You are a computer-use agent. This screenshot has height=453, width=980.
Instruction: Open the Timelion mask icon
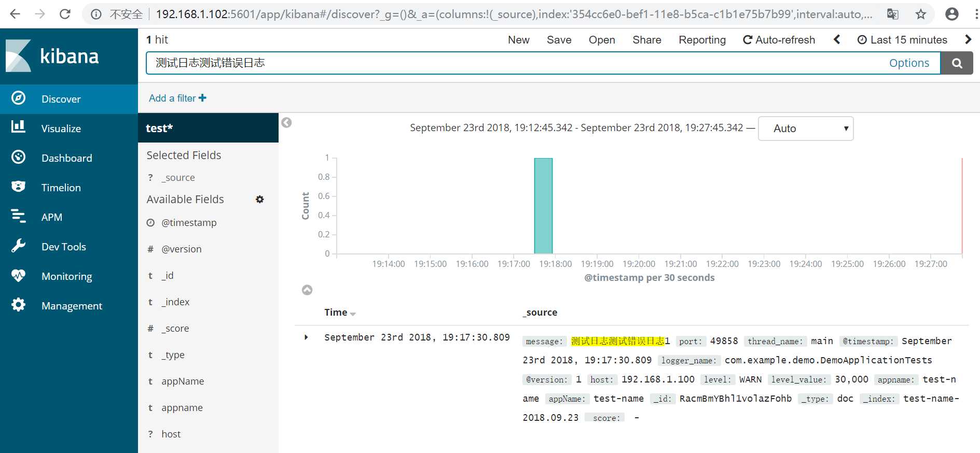point(19,187)
